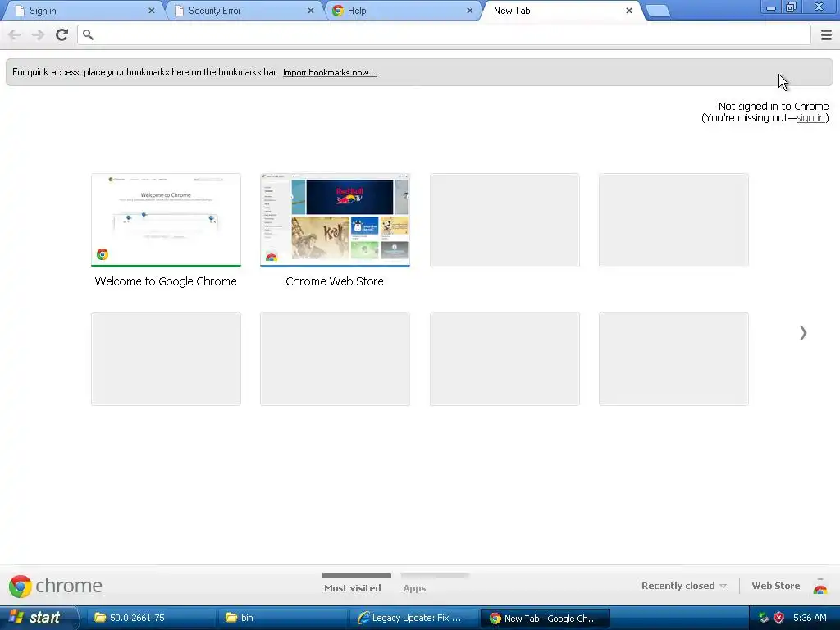The width and height of the screenshot is (840, 630).
Task: Open the Web Store link in footer
Action: [x=776, y=586]
